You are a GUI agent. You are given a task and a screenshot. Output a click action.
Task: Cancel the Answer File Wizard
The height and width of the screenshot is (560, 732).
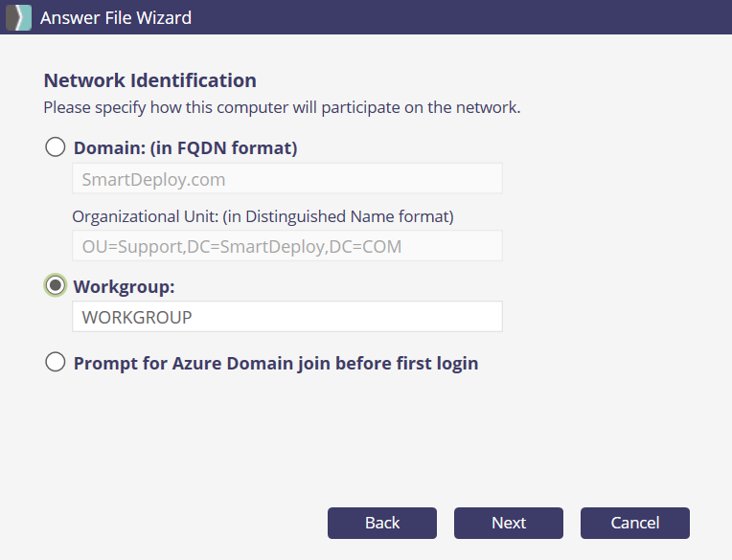(634, 523)
